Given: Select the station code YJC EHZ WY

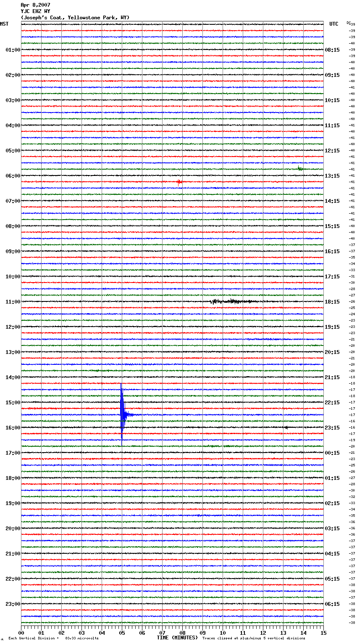Looking at the screenshot, I should pyautogui.click(x=35, y=11).
